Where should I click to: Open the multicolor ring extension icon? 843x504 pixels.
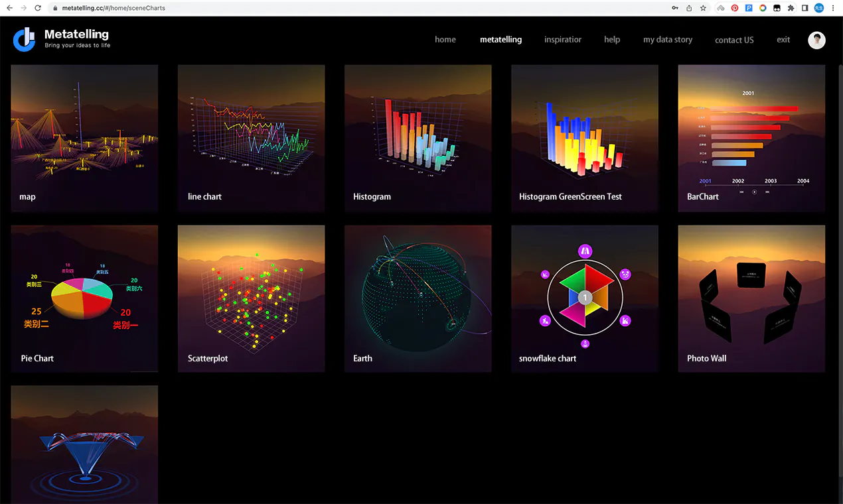coord(763,8)
